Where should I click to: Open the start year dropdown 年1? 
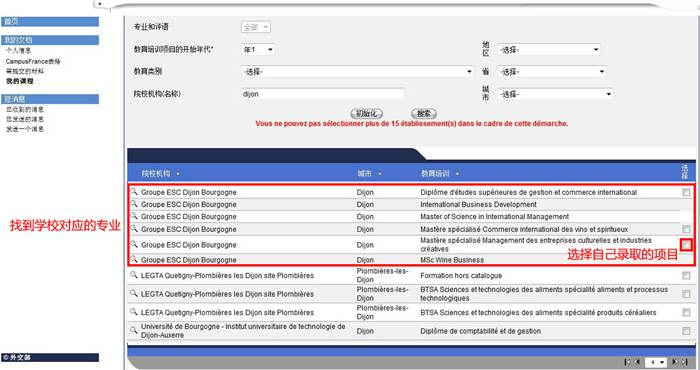(258, 50)
